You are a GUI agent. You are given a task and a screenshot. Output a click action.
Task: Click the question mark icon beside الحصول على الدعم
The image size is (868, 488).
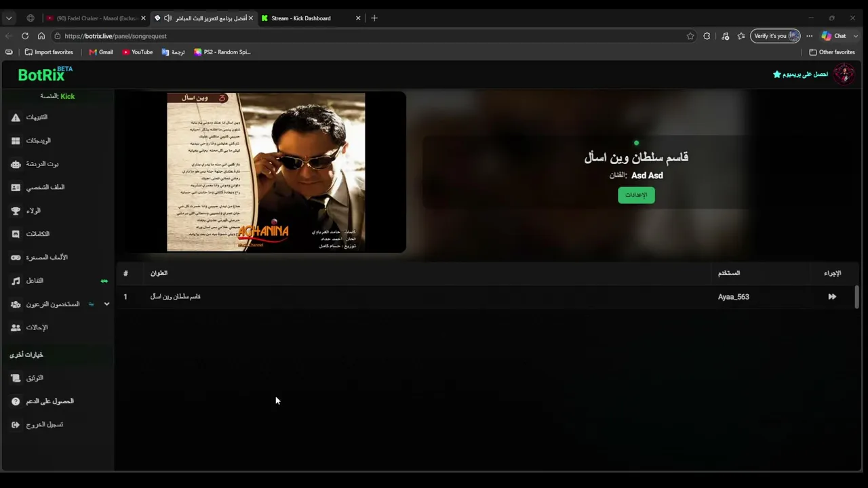tap(16, 401)
